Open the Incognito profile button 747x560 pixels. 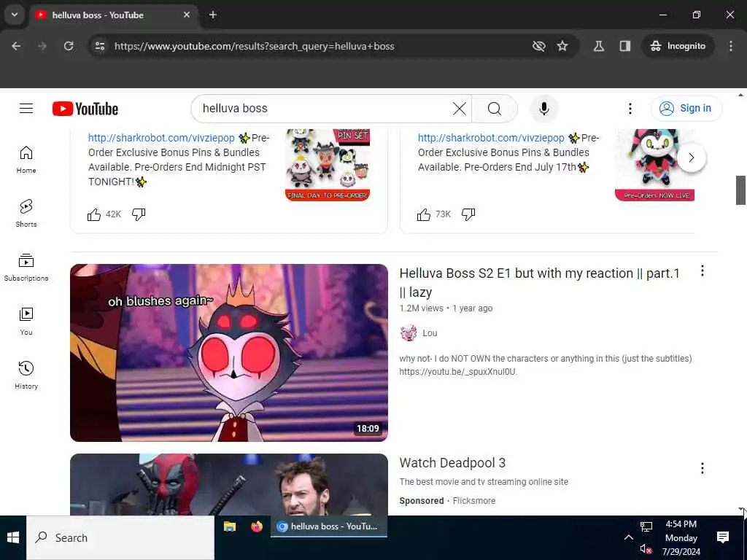pyautogui.click(x=678, y=46)
